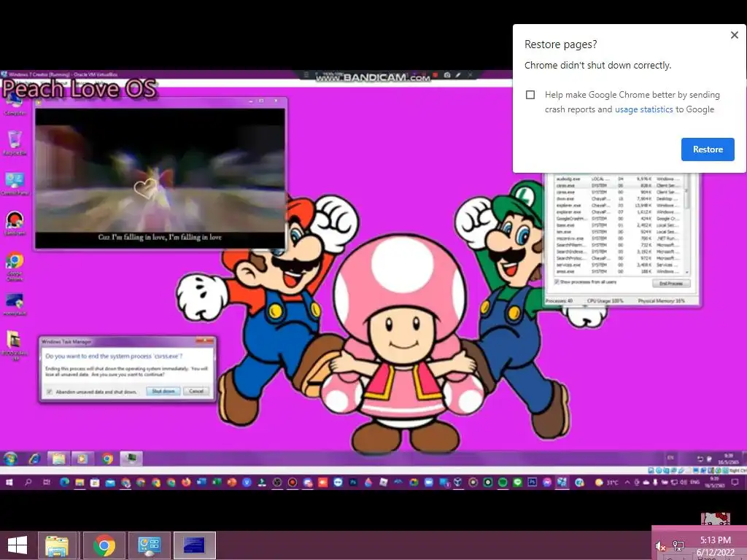Open the LINE icon in recorded taskbar
Screen dimensions: 747x560
click(517, 483)
